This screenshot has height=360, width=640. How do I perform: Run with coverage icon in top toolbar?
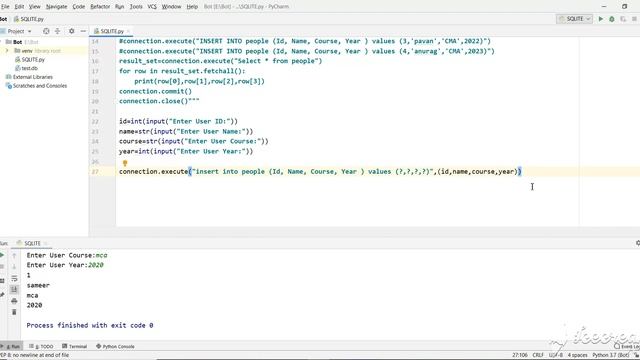tap(623, 19)
